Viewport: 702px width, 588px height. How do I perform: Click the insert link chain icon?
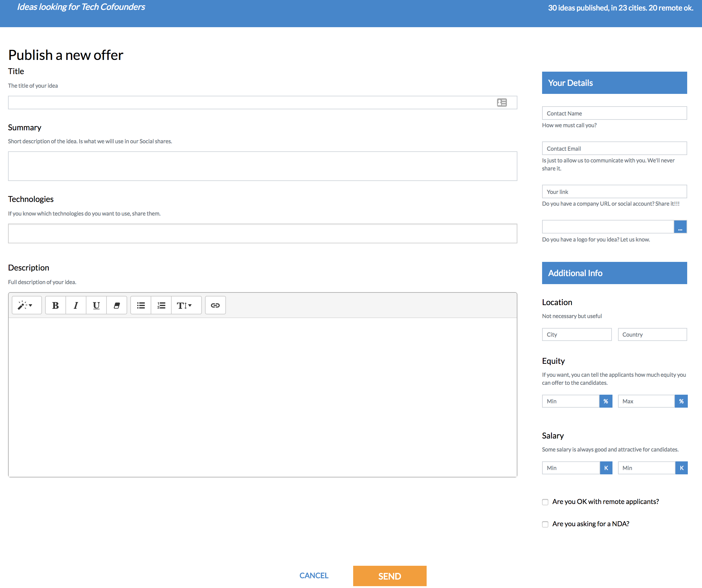point(215,305)
